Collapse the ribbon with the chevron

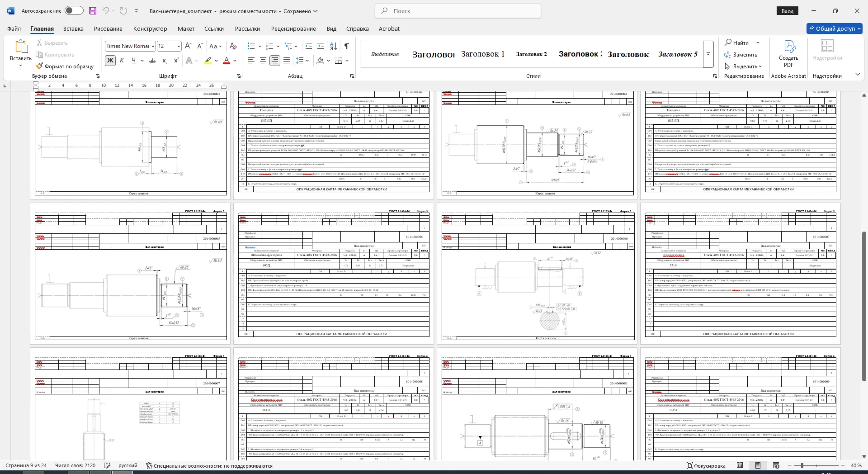(858, 75)
